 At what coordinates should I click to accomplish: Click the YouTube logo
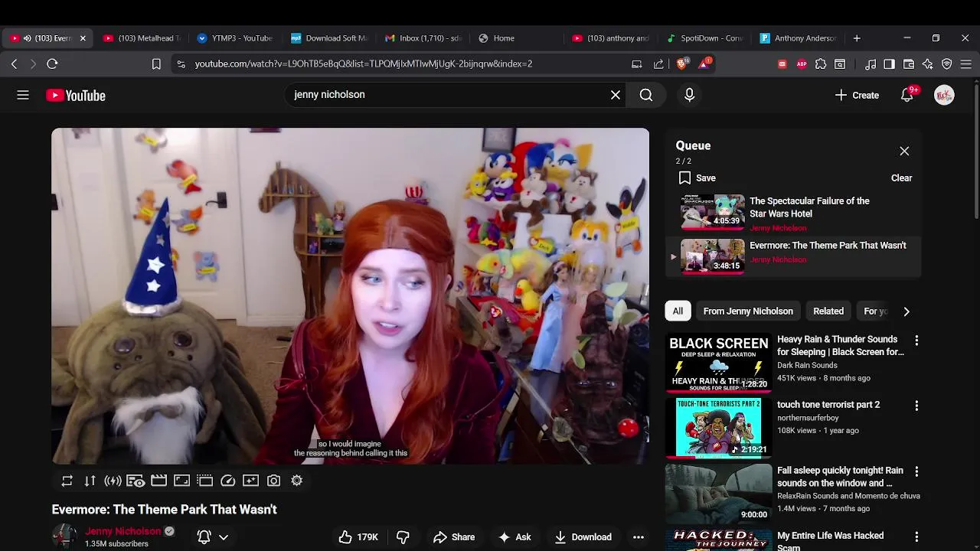point(76,95)
